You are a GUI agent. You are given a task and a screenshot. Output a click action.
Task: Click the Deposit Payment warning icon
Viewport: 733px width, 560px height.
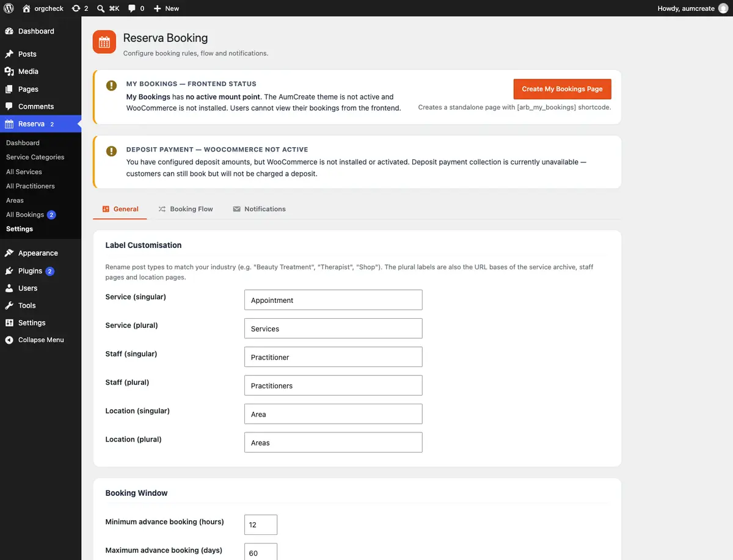point(111,151)
